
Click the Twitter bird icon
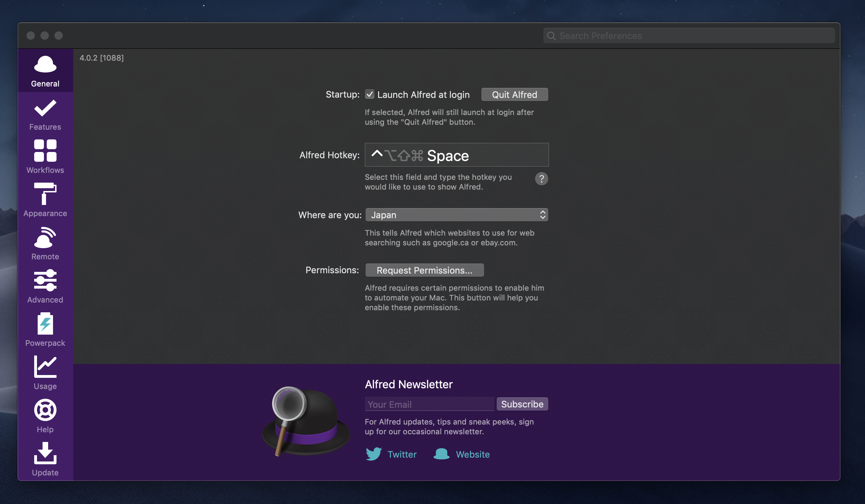(374, 454)
